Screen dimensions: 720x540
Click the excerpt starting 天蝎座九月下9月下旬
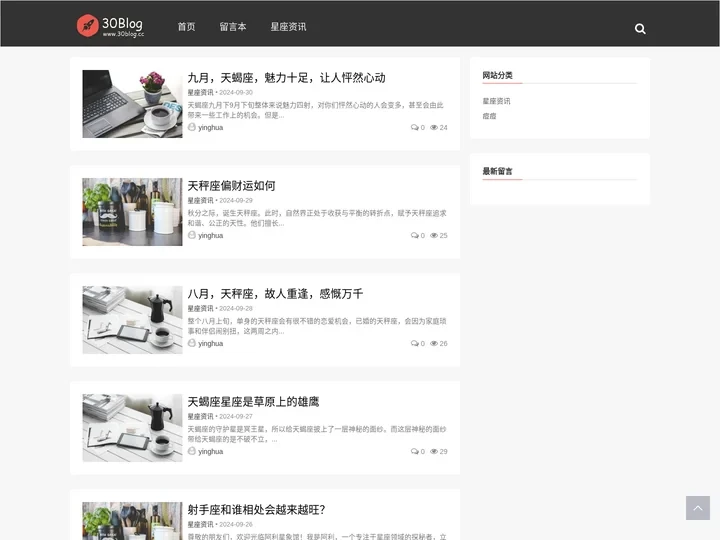pyautogui.click(x=315, y=110)
